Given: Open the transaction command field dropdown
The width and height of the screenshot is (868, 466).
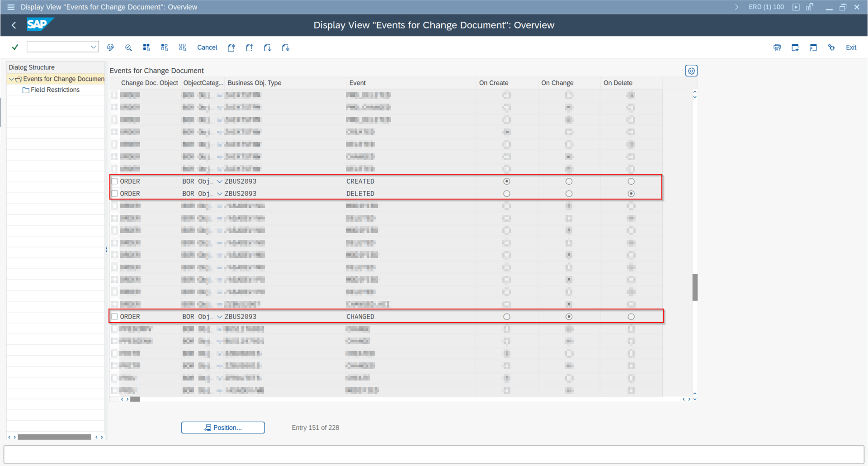Looking at the screenshot, I should [x=93, y=47].
